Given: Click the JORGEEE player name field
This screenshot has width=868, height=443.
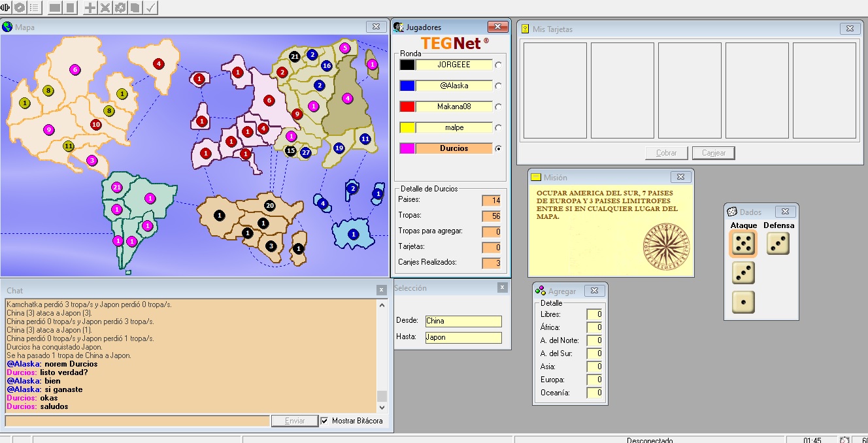Looking at the screenshot, I should pos(454,65).
